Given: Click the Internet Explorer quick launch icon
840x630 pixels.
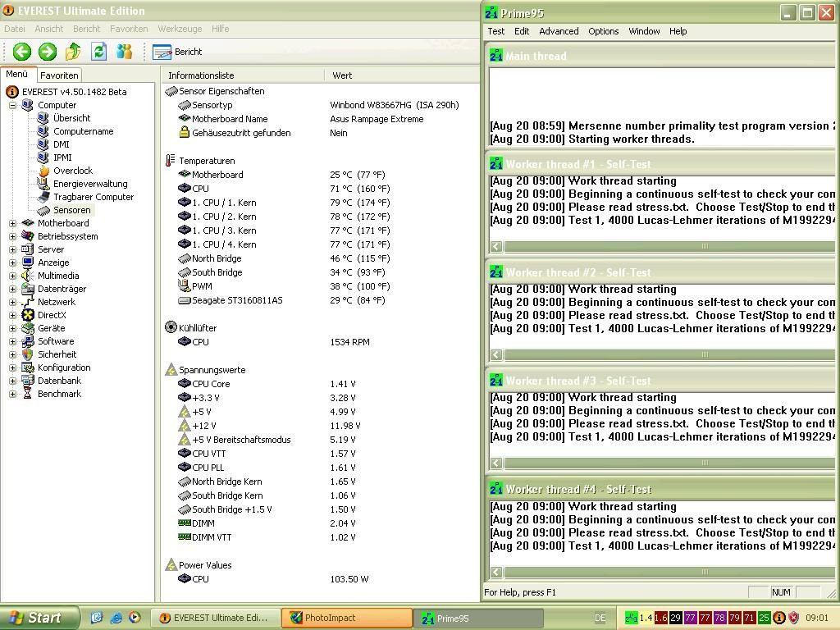Looking at the screenshot, I should (x=116, y=619).
